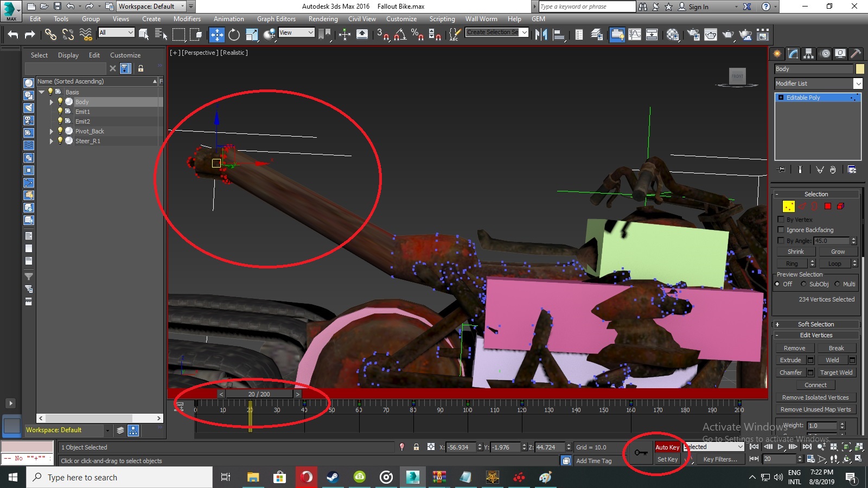
Task: Switch to Hierarchy command panel tab
Action: tap(809, 54)
